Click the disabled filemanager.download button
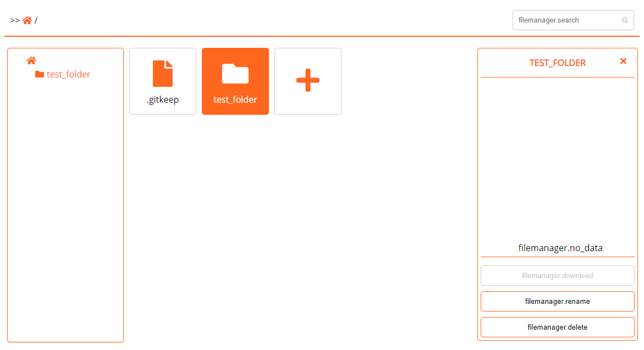This screenshot has height=350, width=644. click(557, 276)
